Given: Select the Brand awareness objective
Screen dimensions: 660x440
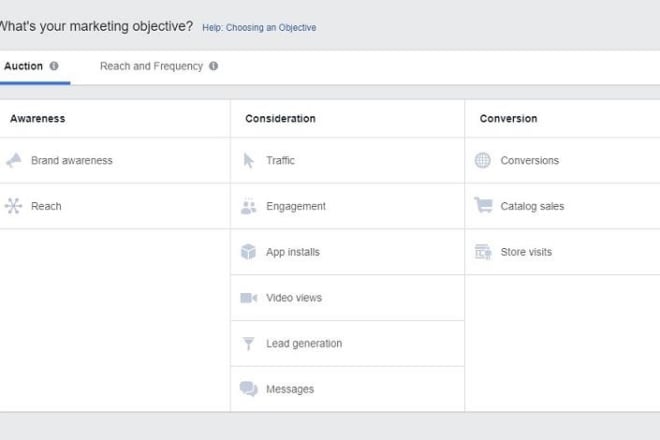Looking at the screenshot, I should point(71,160).
